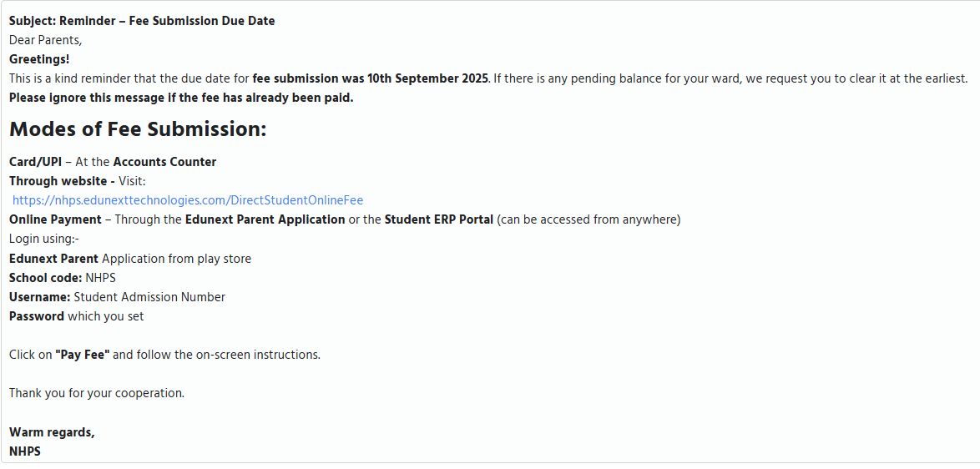
Task: Click the "Modes of Fee Submission:" heading
Action: coord(138,129)
